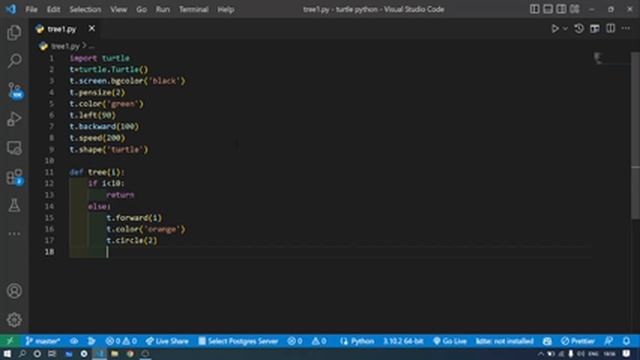640x360 pixels.
Task: Click the tree1.py breadcrumb
Action: pos(65,46)
